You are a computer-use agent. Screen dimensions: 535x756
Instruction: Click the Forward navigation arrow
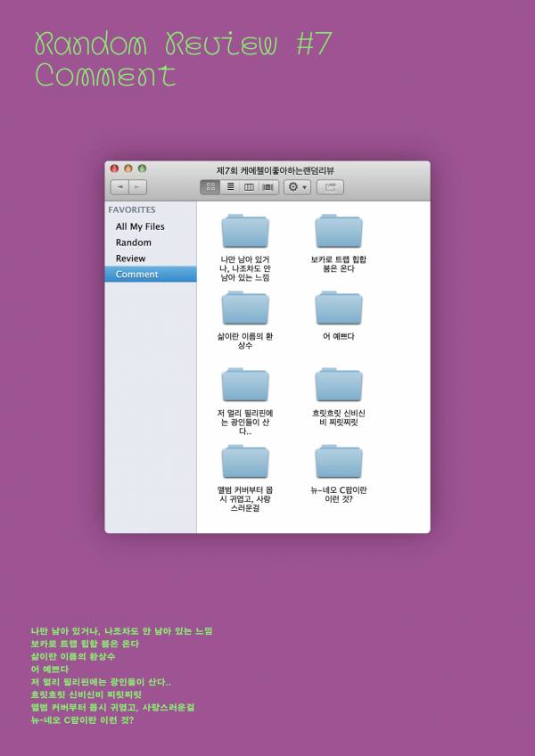tap(137, 187)
